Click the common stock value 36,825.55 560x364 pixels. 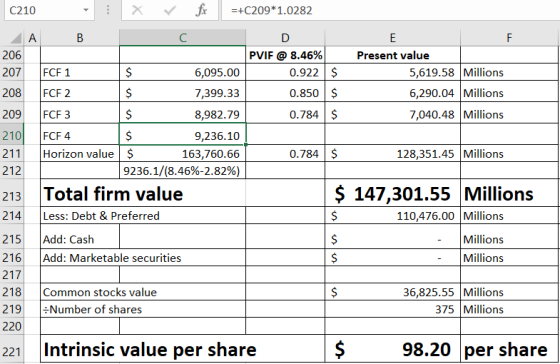click(392, 292)
